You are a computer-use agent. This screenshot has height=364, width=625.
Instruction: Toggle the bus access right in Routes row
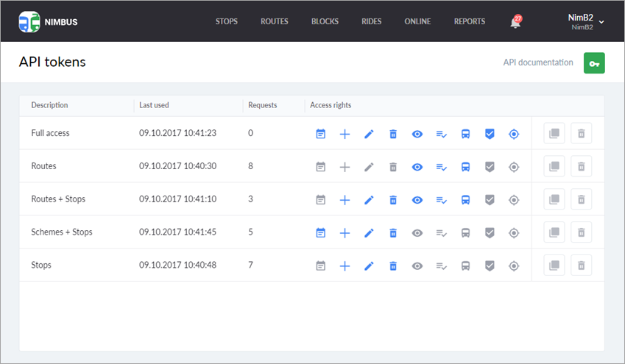(x=465, y=167)
